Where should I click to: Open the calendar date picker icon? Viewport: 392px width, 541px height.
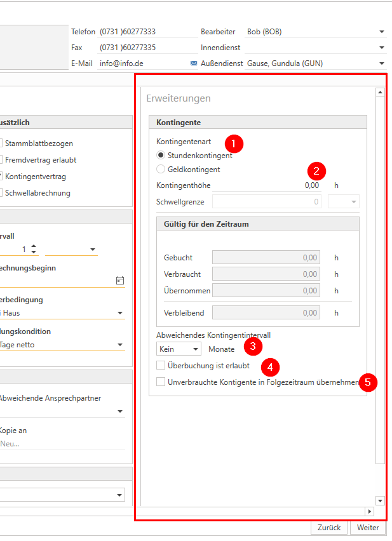(120, 280)
